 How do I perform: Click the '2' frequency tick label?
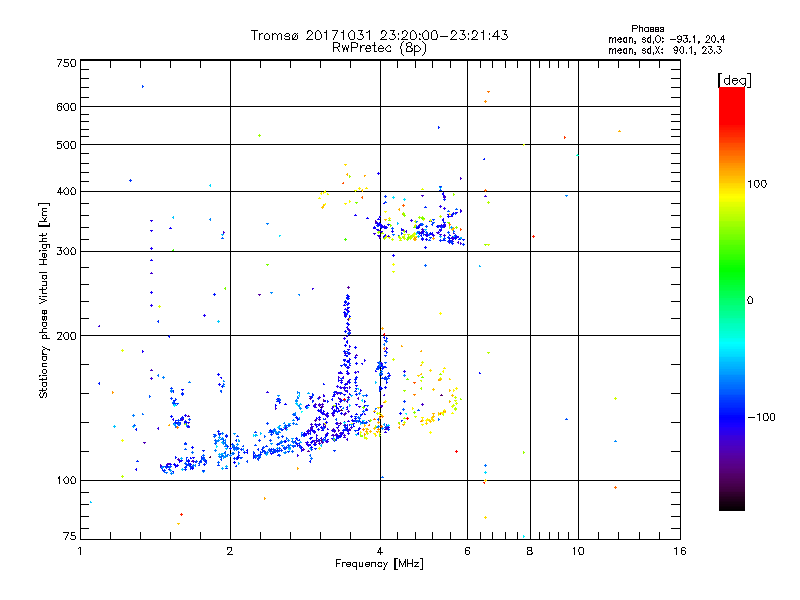pyautogui.click(x=230, y=551)
